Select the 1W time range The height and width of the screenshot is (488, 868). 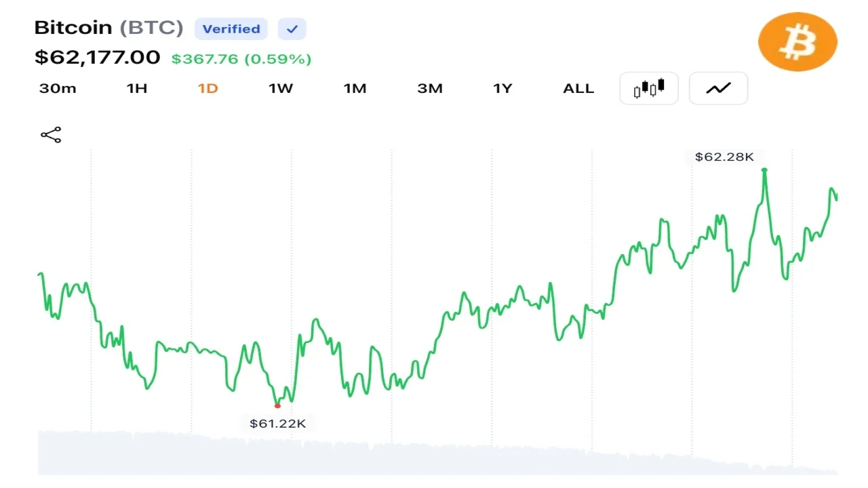click(281, 89)
